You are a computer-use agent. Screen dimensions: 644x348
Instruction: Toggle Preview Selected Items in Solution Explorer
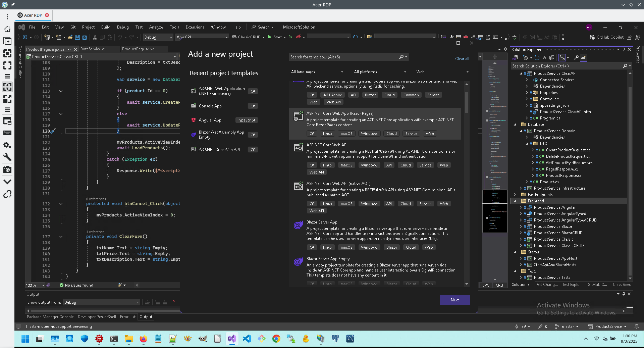(x=584, y=58)
